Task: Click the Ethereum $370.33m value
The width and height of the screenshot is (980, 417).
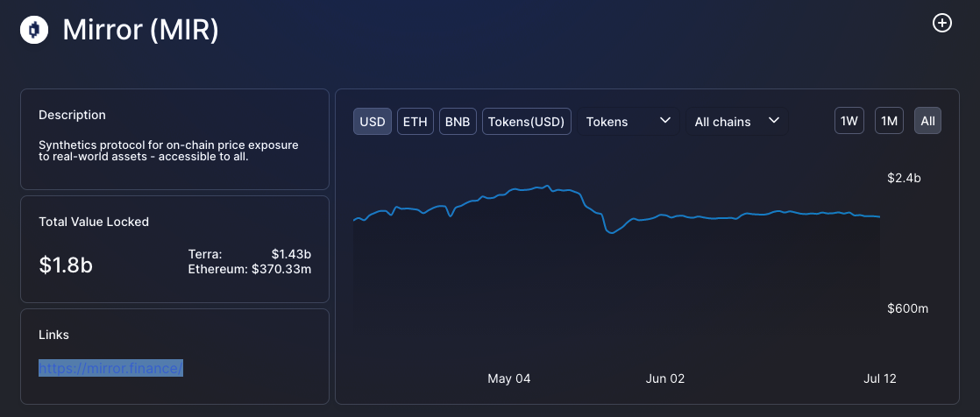Action: coord(281,269)
